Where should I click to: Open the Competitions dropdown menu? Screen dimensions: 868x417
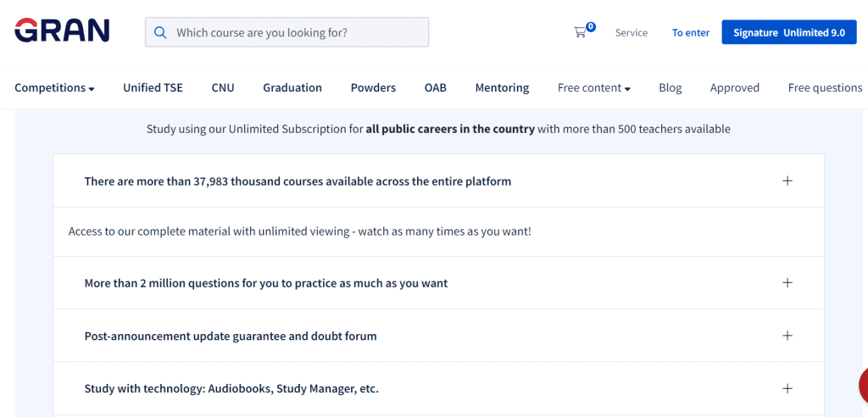[54, 87]
